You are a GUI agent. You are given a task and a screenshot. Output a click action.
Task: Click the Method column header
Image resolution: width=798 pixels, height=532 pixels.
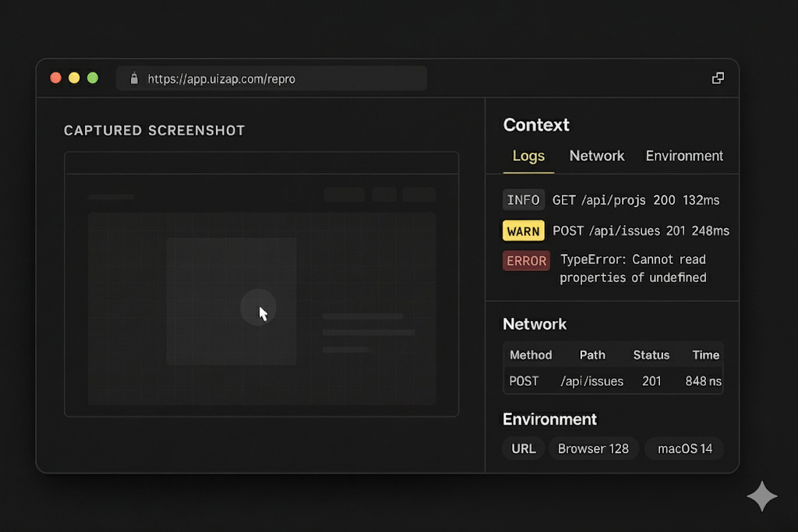point(531,355)
